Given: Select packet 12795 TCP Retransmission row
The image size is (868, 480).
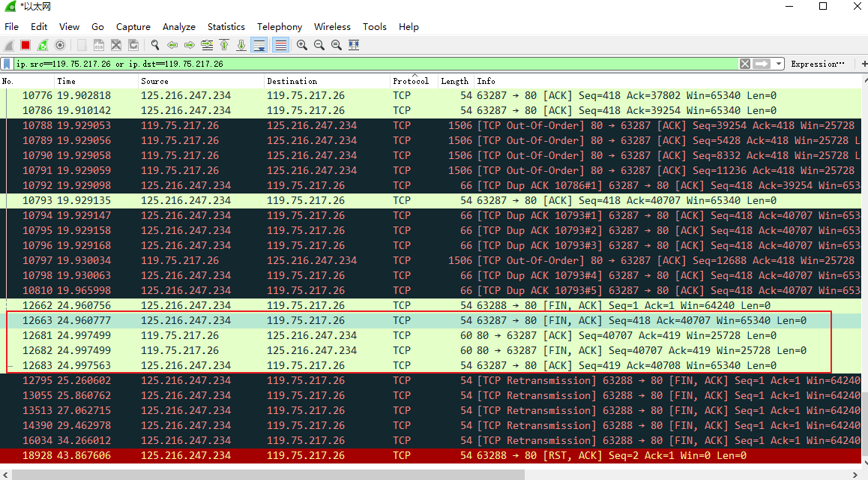Looking at the screenshot, I should pyautogui.click(x=431, y=380).
